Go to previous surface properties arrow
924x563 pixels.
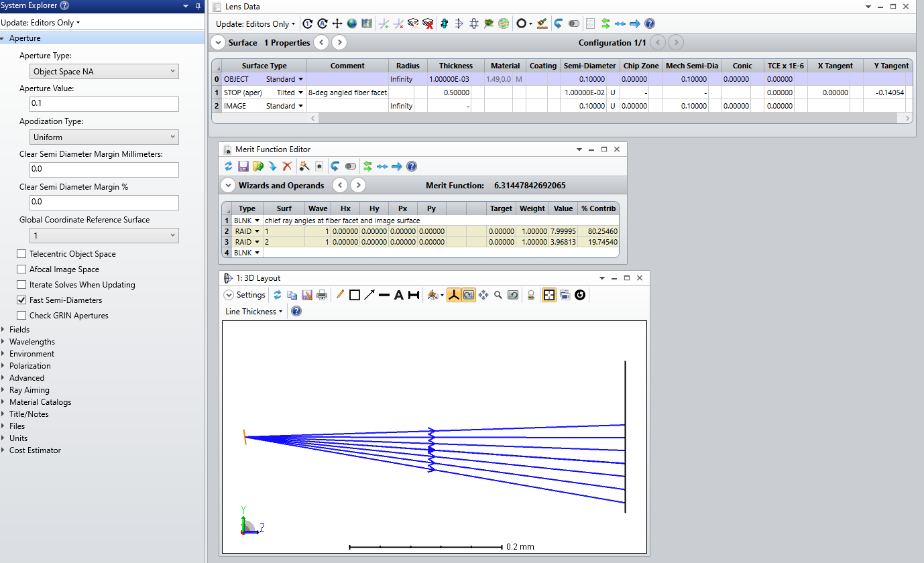[x=321, y=42]
